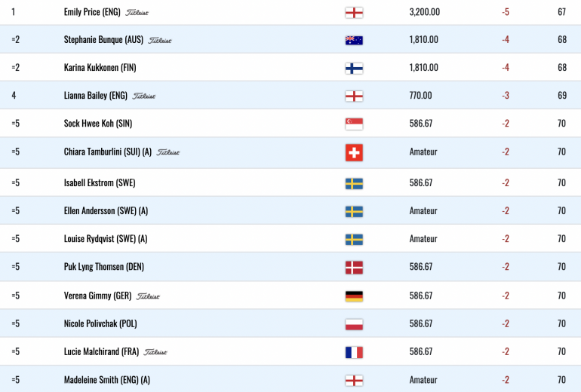
Task: Click the Denmark flag beside Puk Lyng Thomsen
Action: (x=354, y=268)
